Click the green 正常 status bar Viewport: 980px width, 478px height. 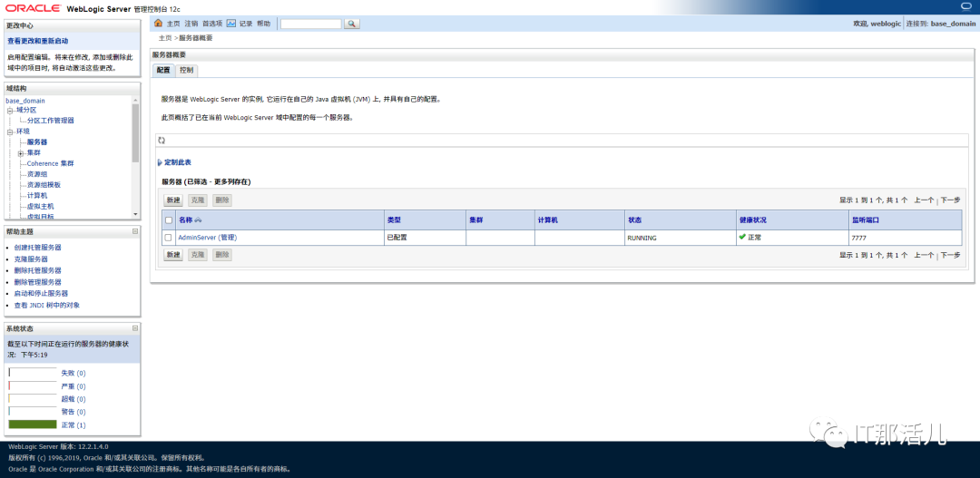pos(33,424)
